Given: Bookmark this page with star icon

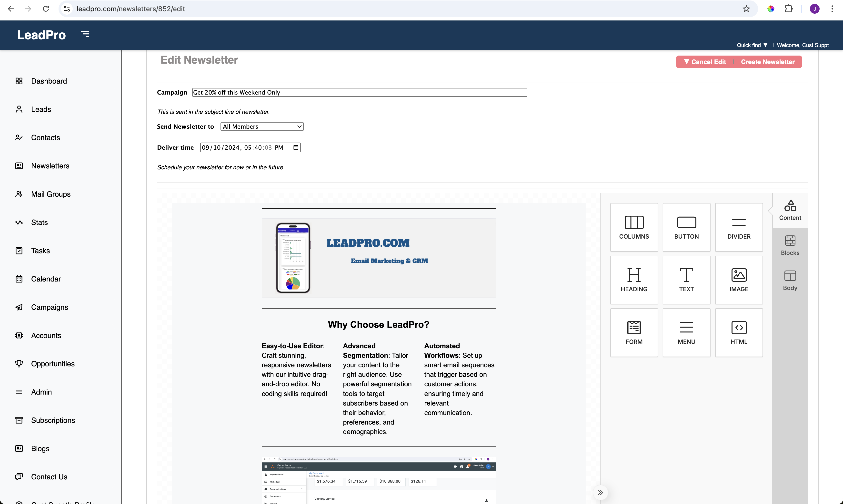Looking at the screenshot, I should pos(746,9).
